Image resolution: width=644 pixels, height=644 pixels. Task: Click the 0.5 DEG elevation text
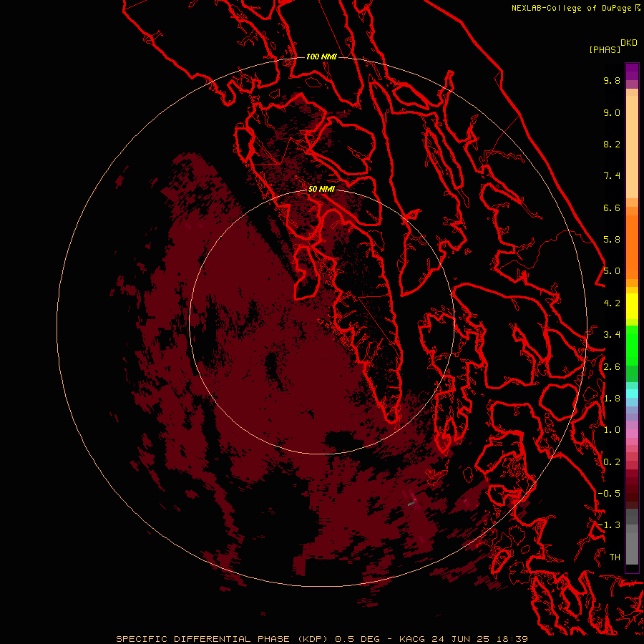pyautogui.click(x=358, y=639)
